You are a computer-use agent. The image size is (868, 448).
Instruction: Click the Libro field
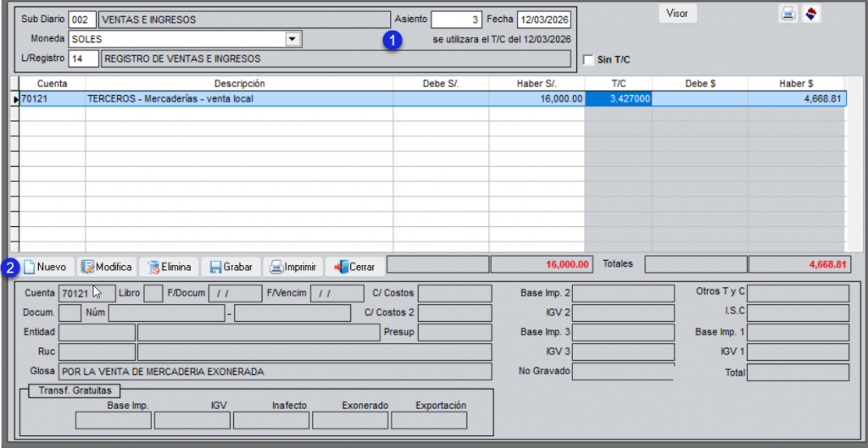(x=153, y=293)
